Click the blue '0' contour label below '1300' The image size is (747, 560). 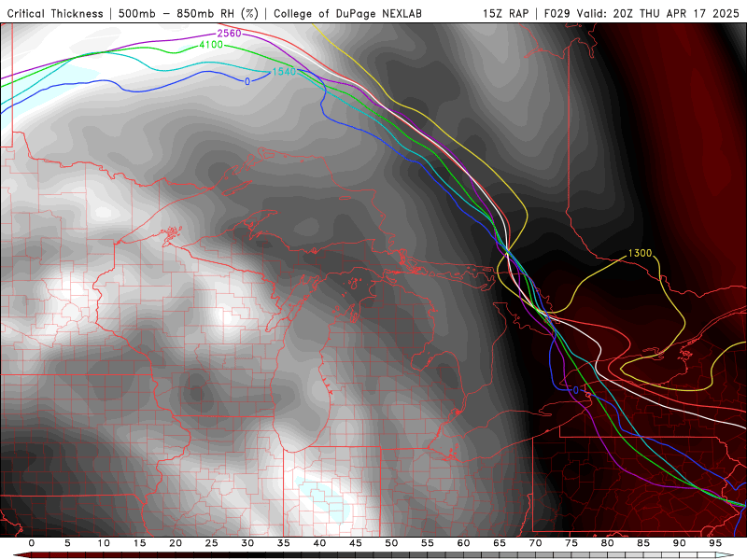pos(576,390)
